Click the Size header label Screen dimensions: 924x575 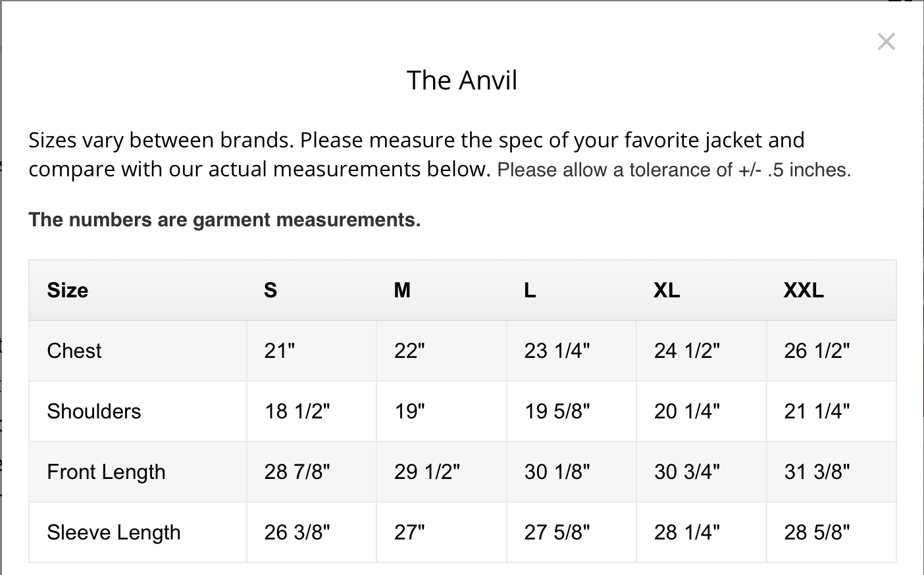click(68, 290)
